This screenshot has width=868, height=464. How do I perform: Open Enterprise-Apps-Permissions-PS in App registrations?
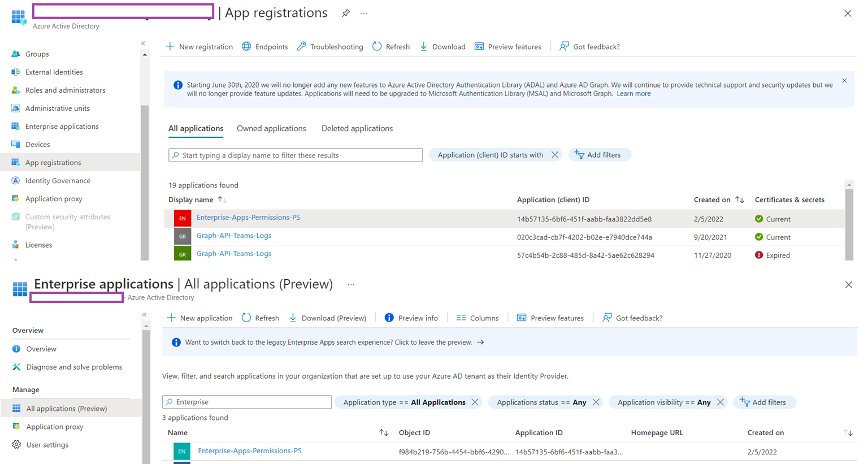point(248,217)
